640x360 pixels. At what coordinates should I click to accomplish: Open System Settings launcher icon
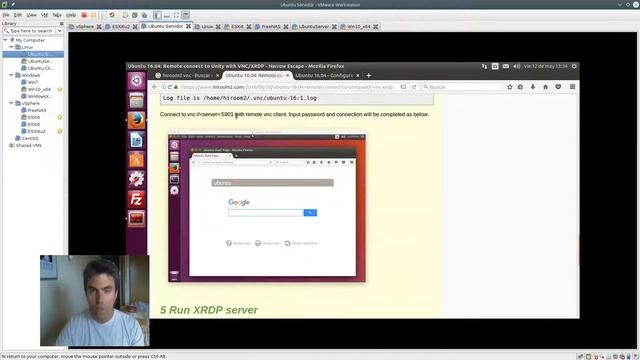[136, 179]
